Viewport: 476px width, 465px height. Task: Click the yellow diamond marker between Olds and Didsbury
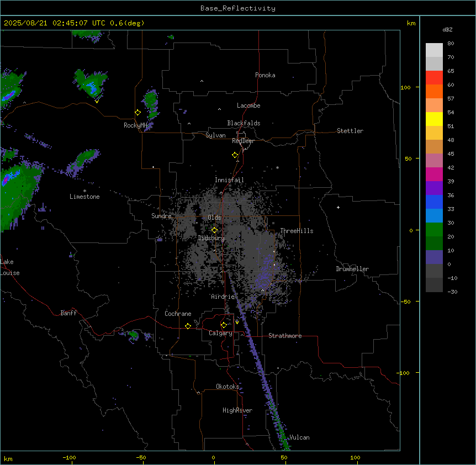(214, 230)
